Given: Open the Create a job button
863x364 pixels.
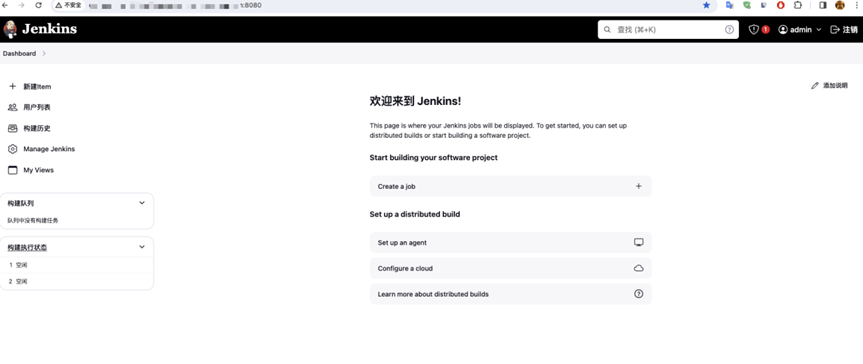Looking at the screenshot, I should [511, 186].
